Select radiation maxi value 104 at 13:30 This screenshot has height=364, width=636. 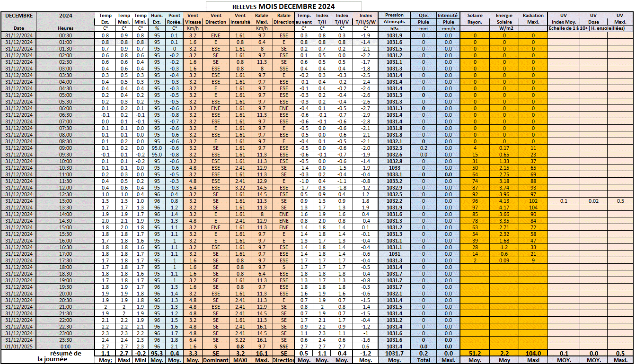click(533, 208)
